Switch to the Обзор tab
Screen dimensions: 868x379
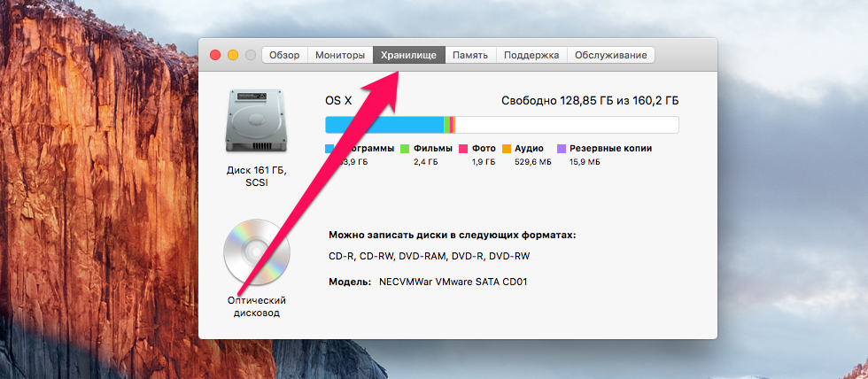pyautogui.click(x=284, y=55)
